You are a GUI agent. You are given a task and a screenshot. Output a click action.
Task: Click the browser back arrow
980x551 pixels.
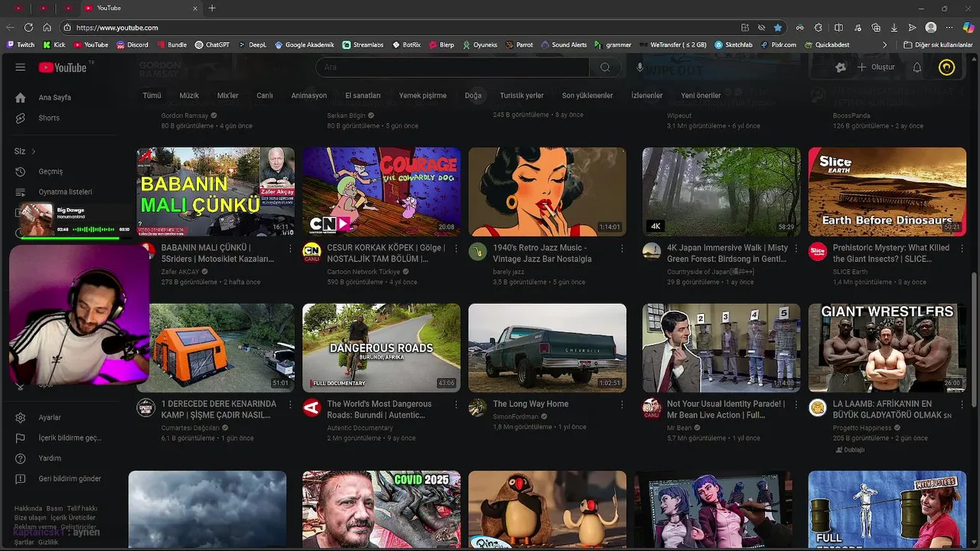pyautogui.click(x=10, y=28)
